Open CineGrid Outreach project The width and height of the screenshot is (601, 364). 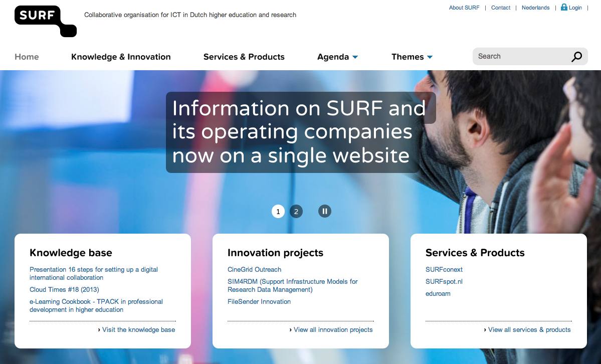point(255,270)
